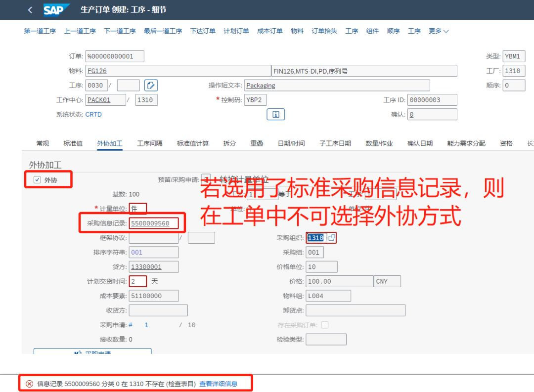
Task: Click the 采购申请 button at the bottom
Action: click(92, 352)
